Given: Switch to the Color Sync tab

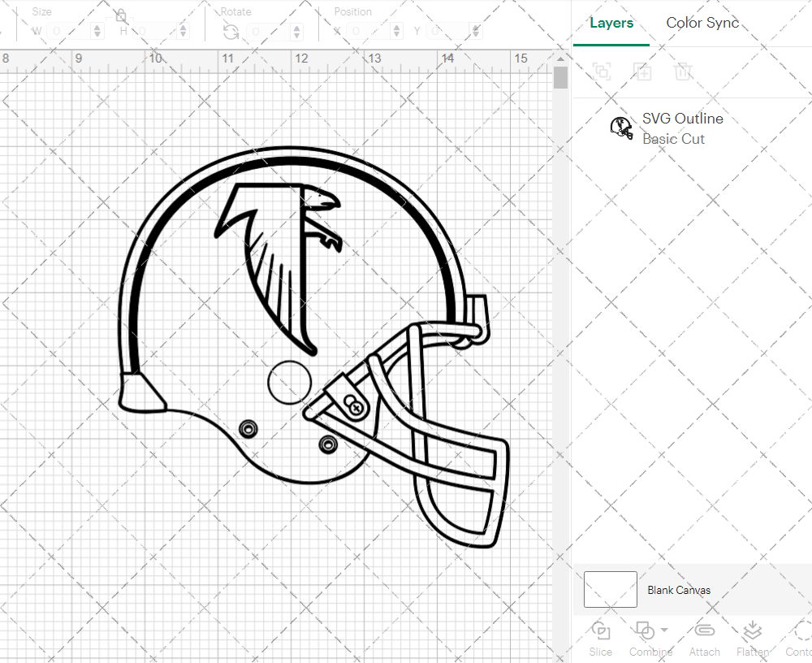Looking at the screenshot, I should pyautogui.click(x=702, y=23).
